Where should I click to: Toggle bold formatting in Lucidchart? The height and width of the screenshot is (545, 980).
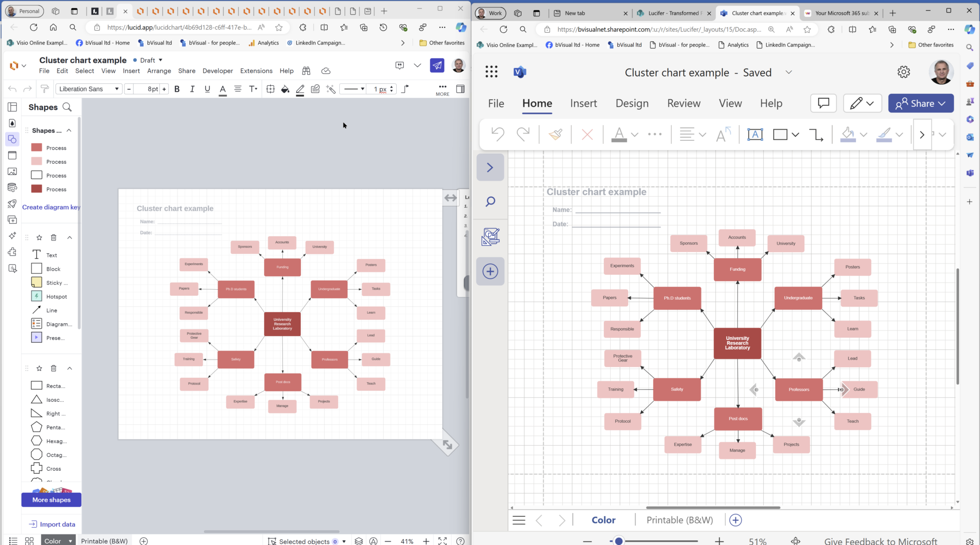(x=177, y=89)
